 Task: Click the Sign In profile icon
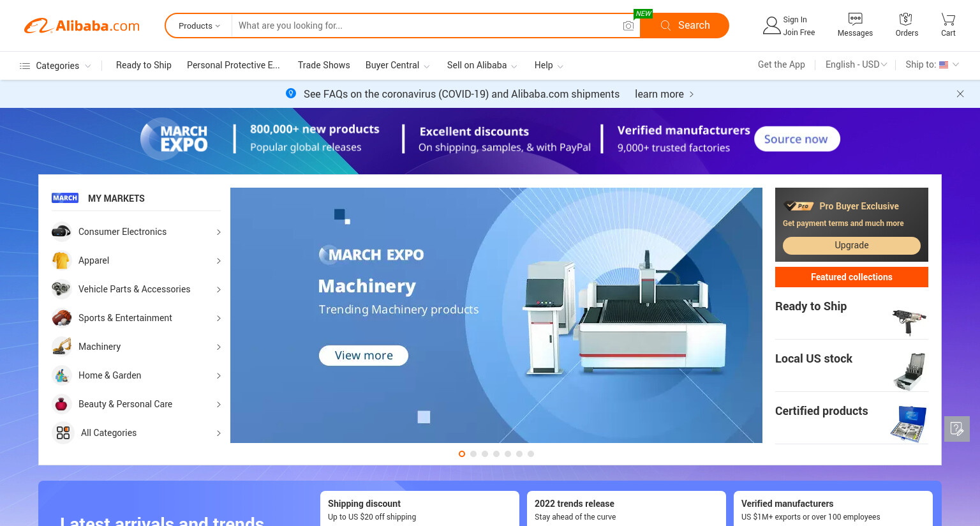pyautogui.click(x=771, y=26)
